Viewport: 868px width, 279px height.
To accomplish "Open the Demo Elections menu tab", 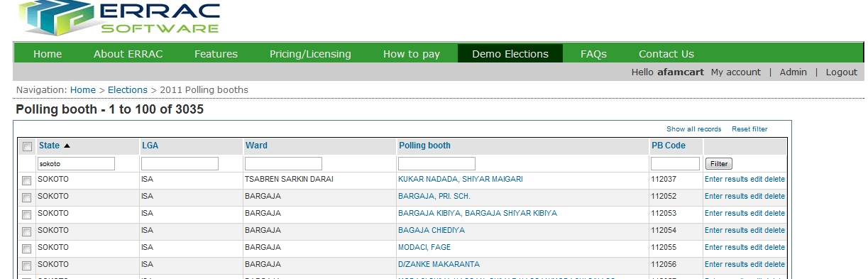I will point(510,53).
